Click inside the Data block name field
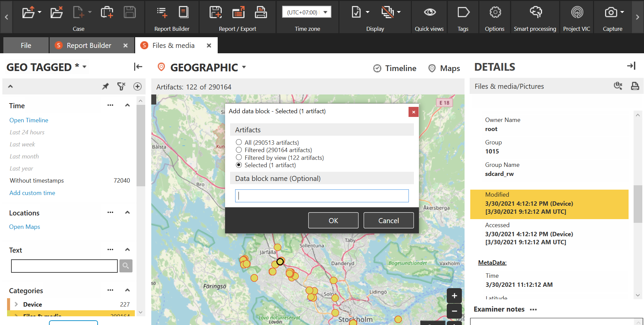The image size is (644, 325). coord(322,196)
